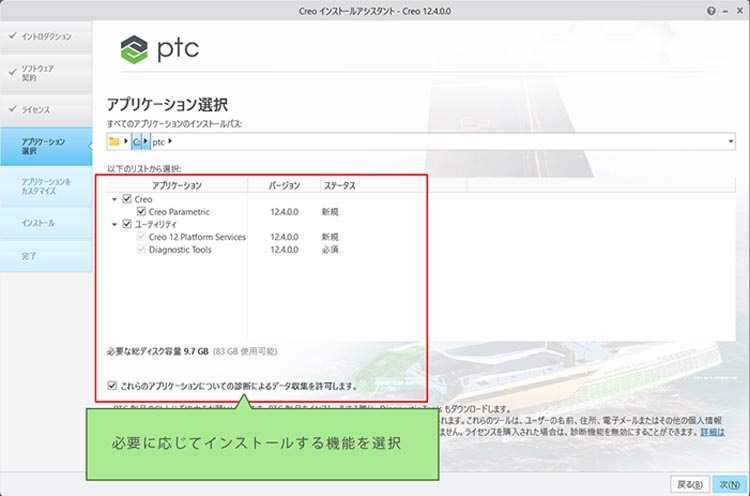
Task: Close the Creo install assistant window
Action: [740, 11]
